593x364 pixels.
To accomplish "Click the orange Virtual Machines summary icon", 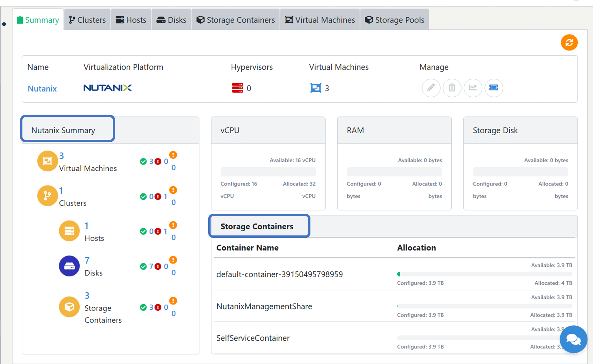I will pyautogui.click(x=47, y=161).
